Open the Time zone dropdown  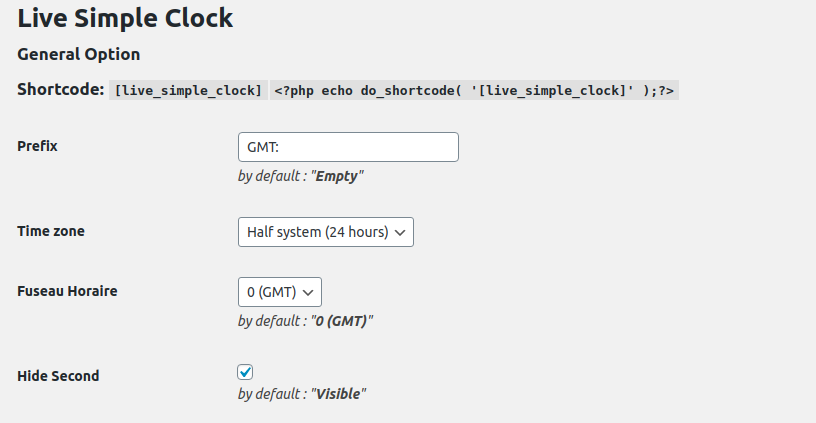[325, 232]
